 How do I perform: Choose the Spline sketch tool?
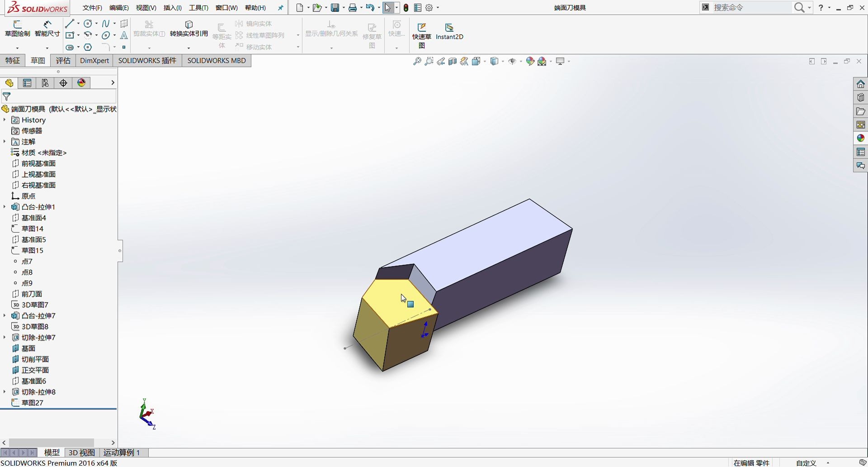(x=106, y=24)
